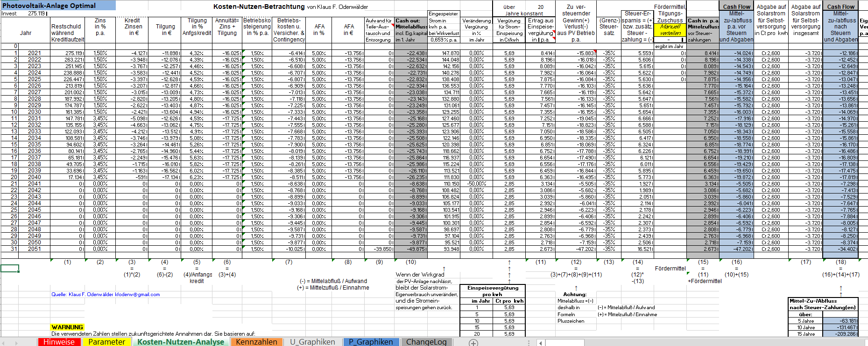The image size is (868, 346).
Task: Select the 15 Jahre value -209.286
Action: tap(840, 334)
